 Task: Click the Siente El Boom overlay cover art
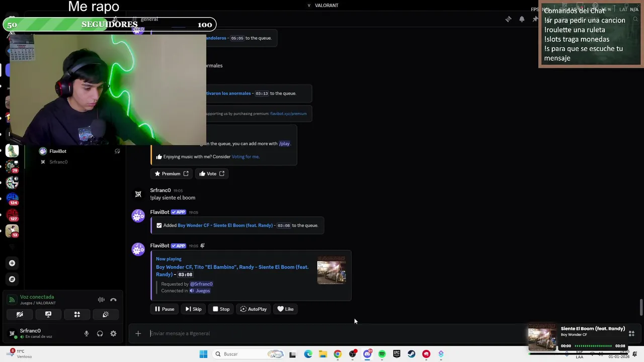click(542, 338)
